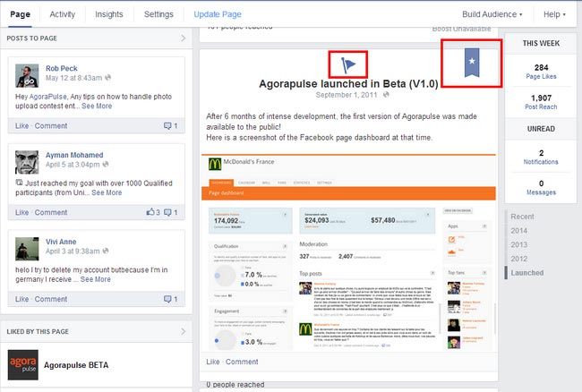The width and height of the screenshot is (582, 392).
Task: Expand Vivi Anne's post with See More
Action: point(96,279)
